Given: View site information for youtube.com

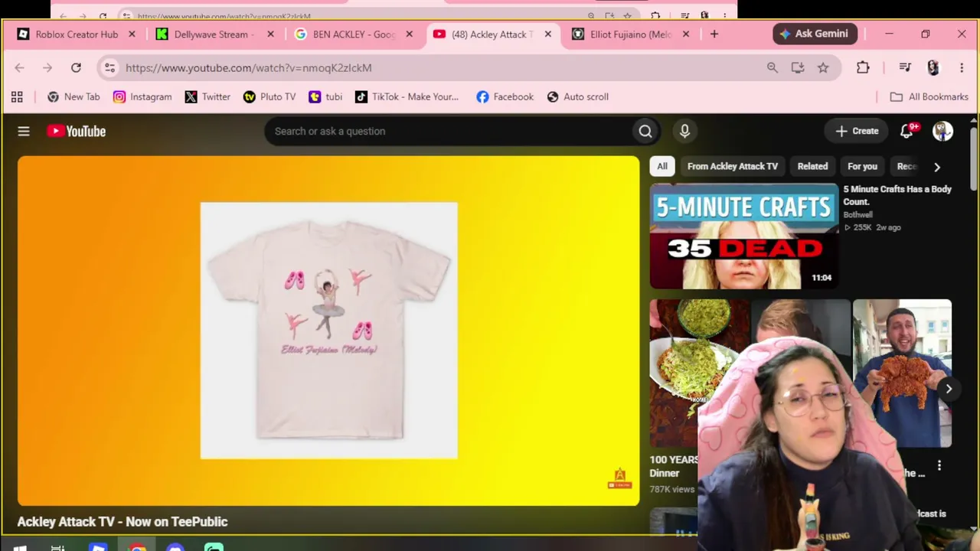Looking at the screenshot, I should coord(109,68).
